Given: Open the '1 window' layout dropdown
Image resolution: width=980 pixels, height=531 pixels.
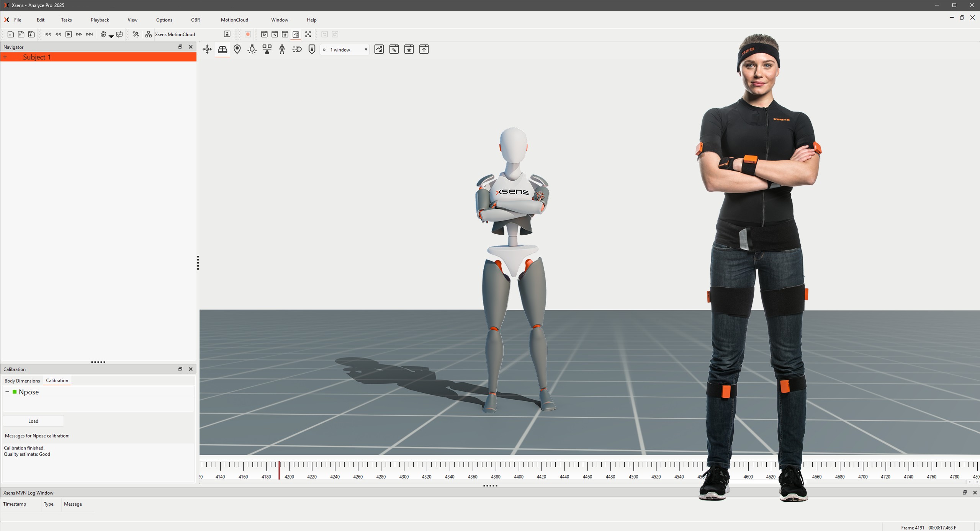Looking at the screenshot, I should (x=345, y=50).
